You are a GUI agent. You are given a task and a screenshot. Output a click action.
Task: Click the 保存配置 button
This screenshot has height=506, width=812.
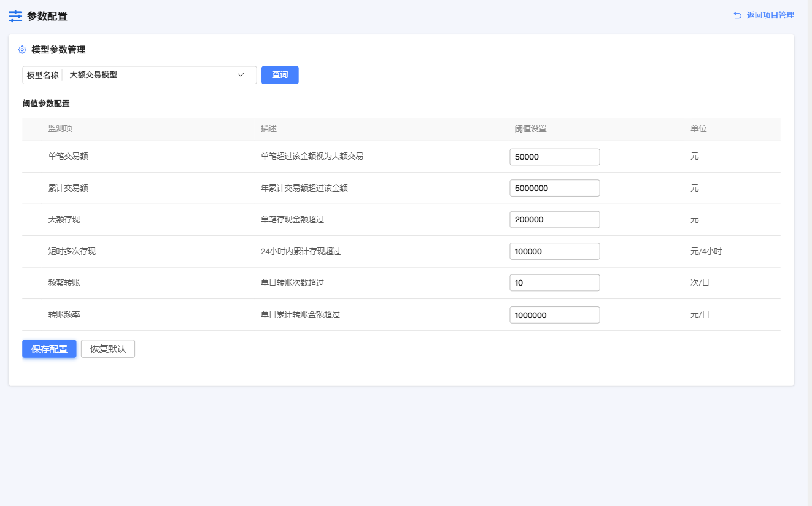pyautogui.click(x=49, y=349)
